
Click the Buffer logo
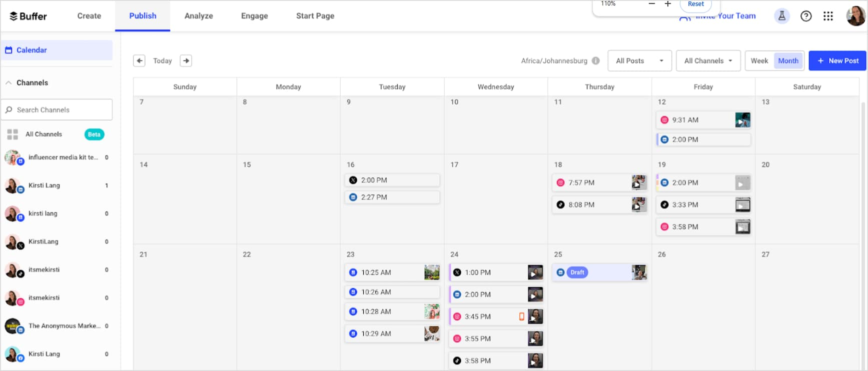[28, 16]
